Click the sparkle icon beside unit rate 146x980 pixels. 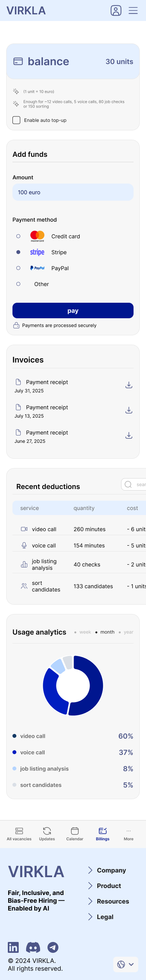[x=16, y=92]
